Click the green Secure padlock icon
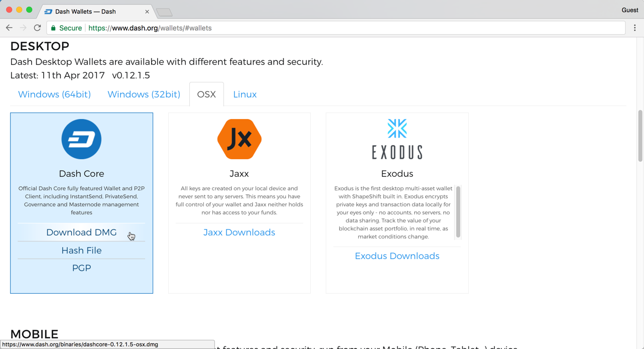 53,28
